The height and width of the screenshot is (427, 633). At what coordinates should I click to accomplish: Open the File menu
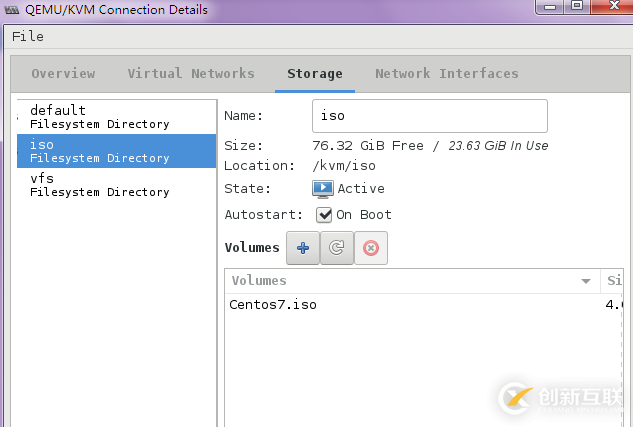27,36
